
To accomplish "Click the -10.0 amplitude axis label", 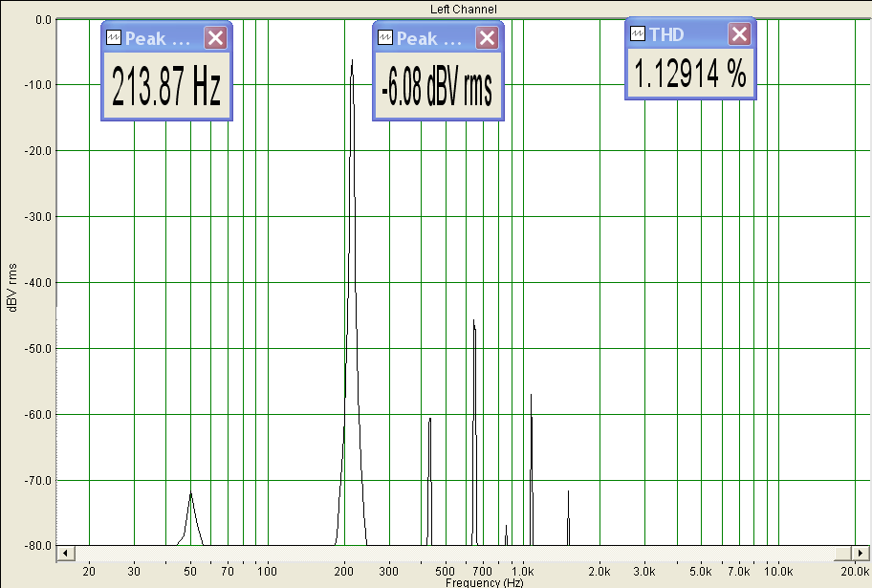I will (x=38, y=84).
